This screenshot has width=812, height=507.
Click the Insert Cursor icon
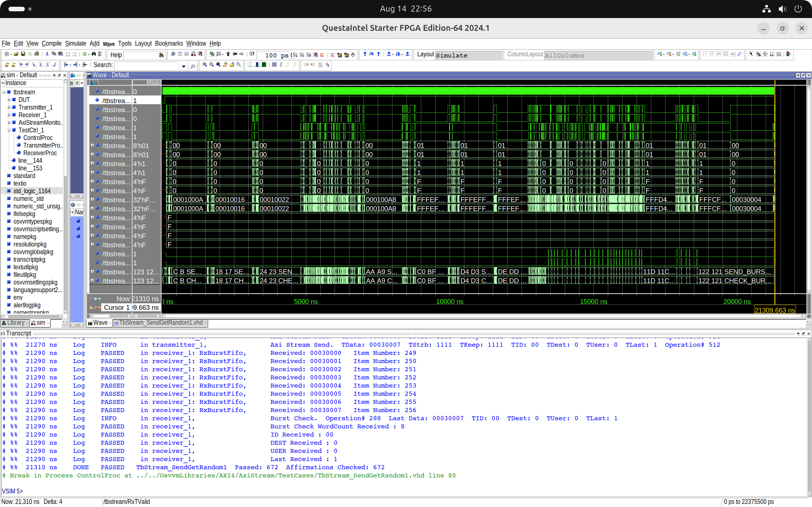(x=7, y=65)
